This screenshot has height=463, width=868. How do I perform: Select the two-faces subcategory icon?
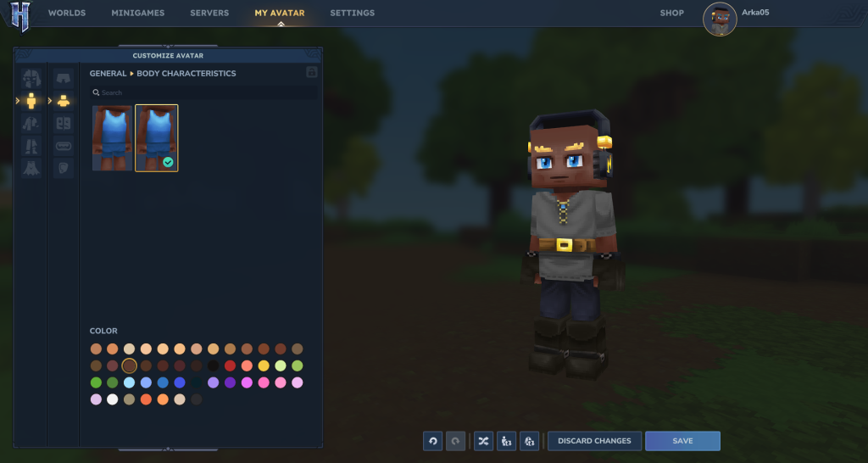pyautogui.click(x=64, y=123)
